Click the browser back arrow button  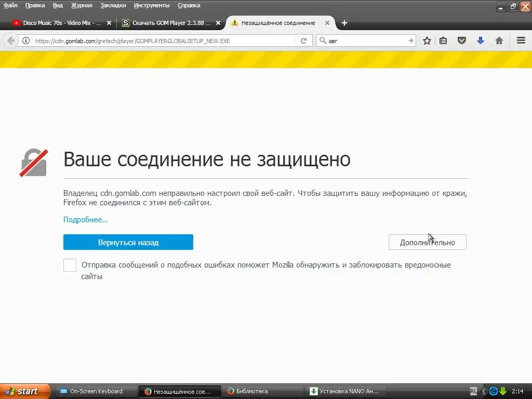pyautogui.click(x=11, y=41)
